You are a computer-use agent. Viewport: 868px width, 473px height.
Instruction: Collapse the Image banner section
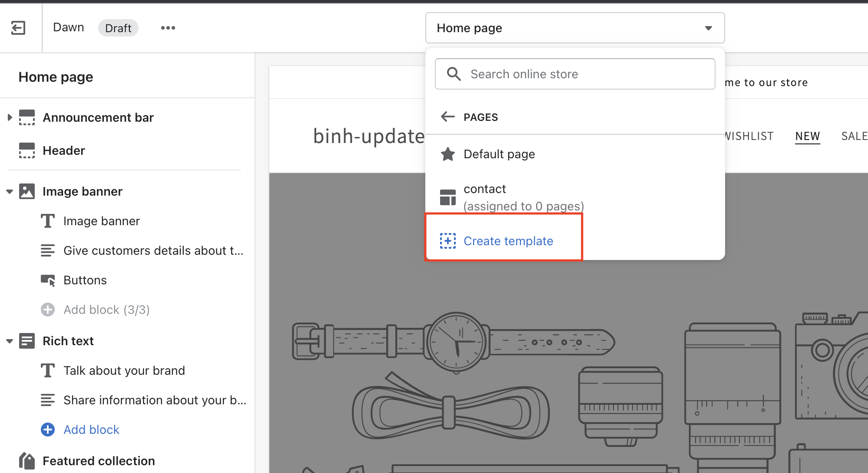10,191
